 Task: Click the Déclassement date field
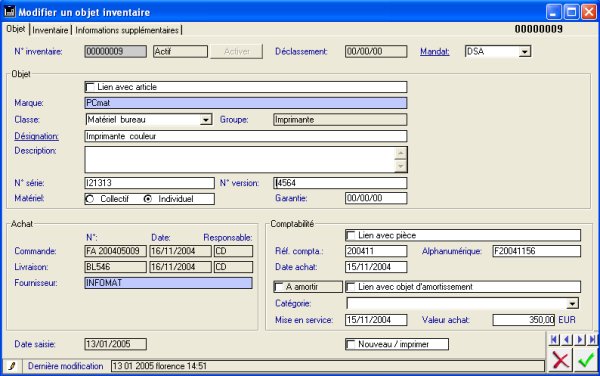click(376, 52)
